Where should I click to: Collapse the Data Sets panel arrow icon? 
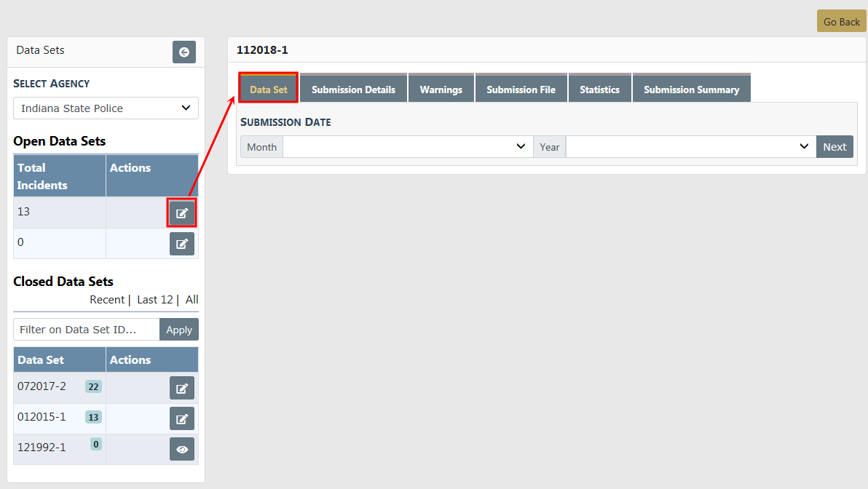[x=184, y=52]
